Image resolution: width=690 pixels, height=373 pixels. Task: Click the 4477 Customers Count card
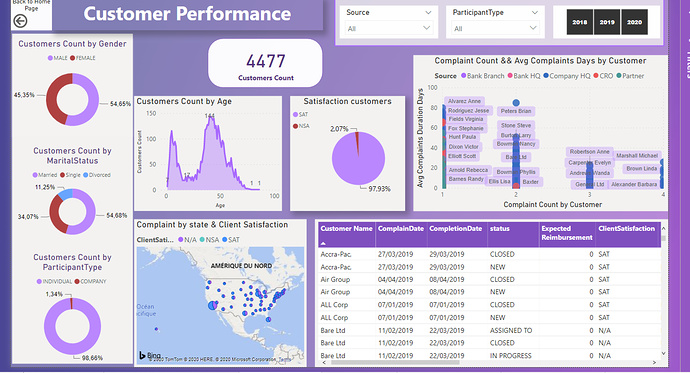pyautogui.click(x=265, y=63)
